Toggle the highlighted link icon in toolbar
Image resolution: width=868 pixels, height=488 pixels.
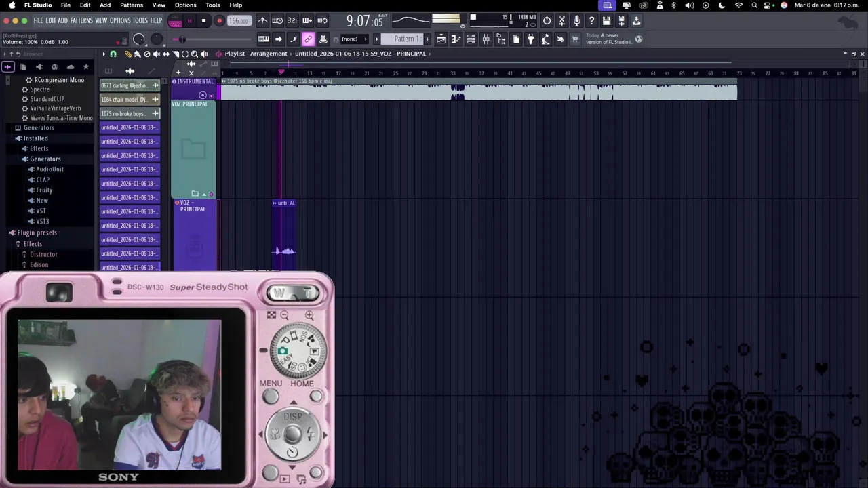[x=308, y=39]
